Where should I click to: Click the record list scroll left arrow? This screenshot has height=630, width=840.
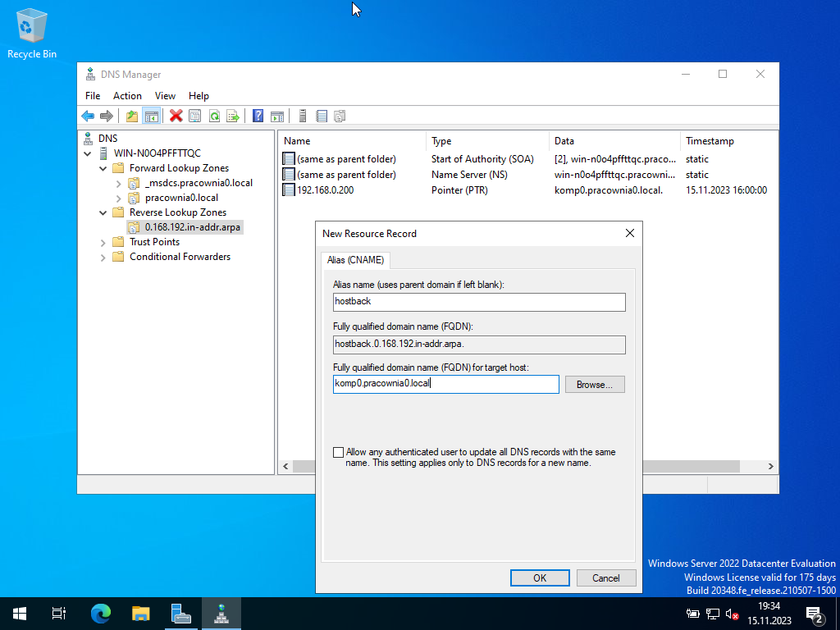pos(285,467)
